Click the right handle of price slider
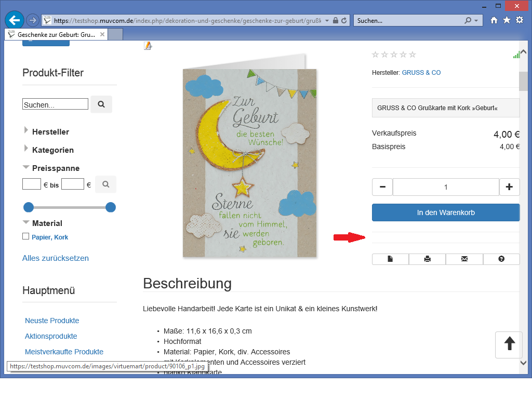The height and width of the screenshot is (399, 532). [x=111, y=208]
